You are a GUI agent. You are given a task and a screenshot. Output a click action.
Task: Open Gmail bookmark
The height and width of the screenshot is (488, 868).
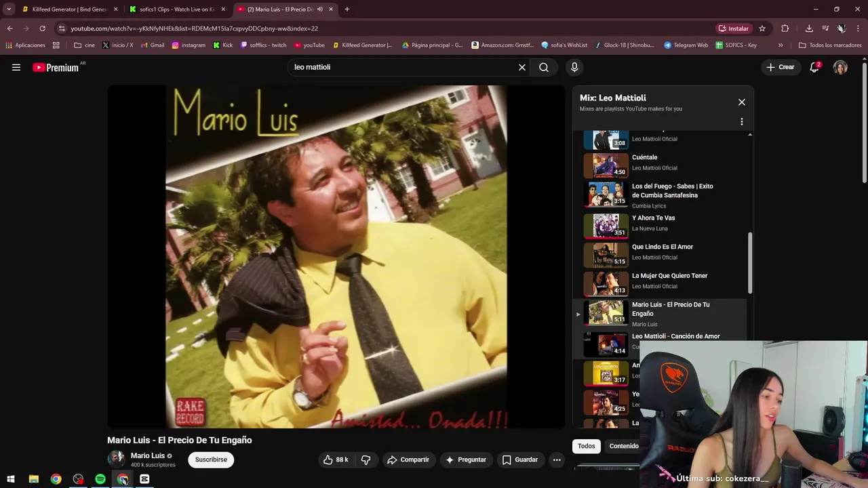(153, 45)
